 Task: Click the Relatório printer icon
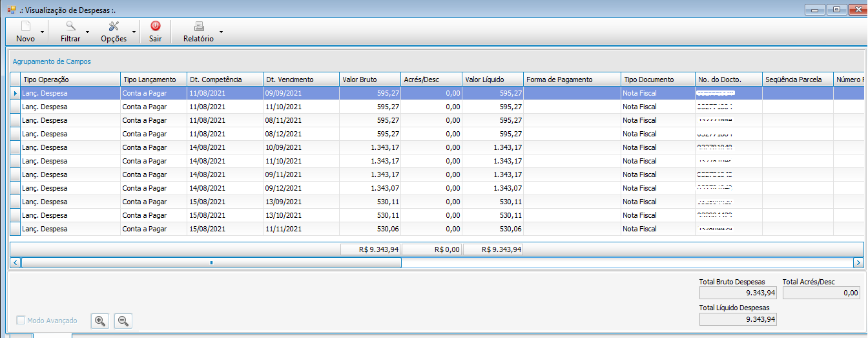click(x=199, y=26)
